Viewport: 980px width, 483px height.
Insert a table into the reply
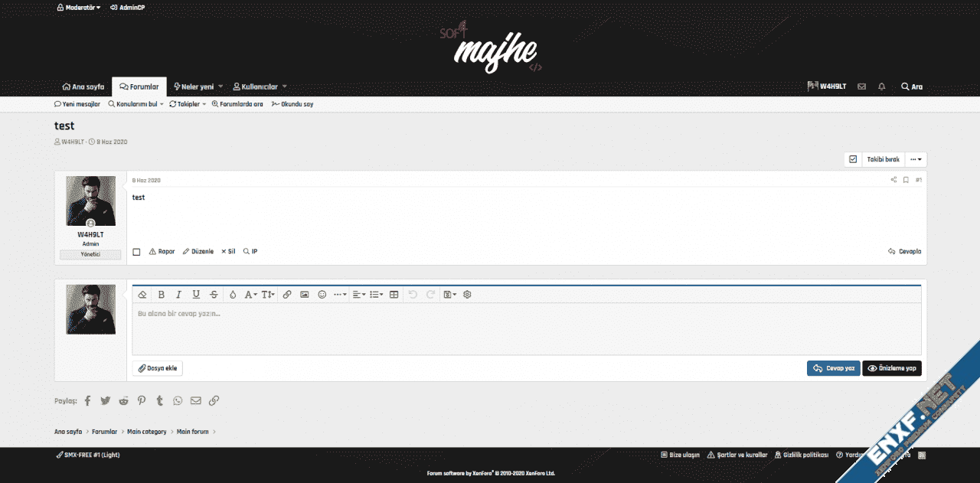[394, 295]
